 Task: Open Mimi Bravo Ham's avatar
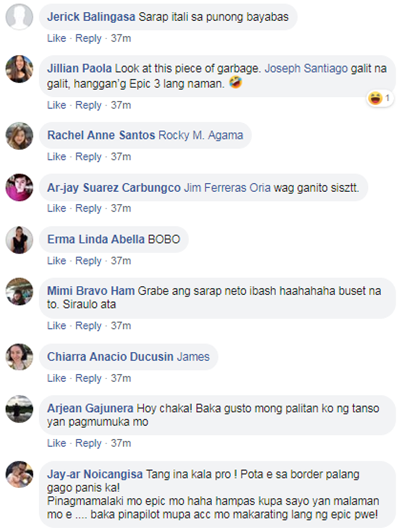[x=19, y=291]
